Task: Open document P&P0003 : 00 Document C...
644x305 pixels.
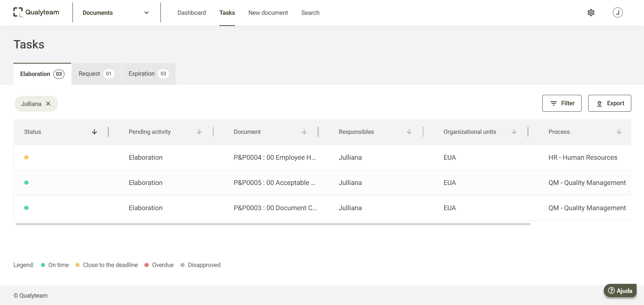Action: [x=275, y=208]
